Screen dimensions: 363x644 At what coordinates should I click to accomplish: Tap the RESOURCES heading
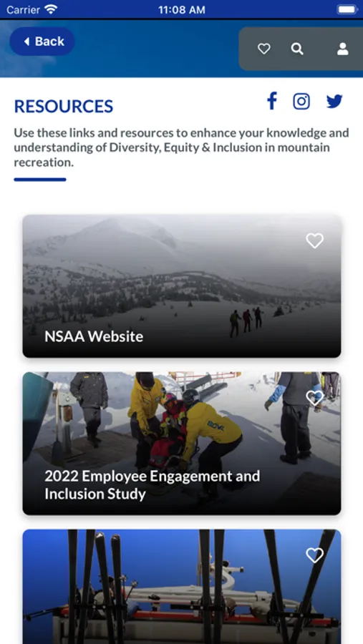64,107
